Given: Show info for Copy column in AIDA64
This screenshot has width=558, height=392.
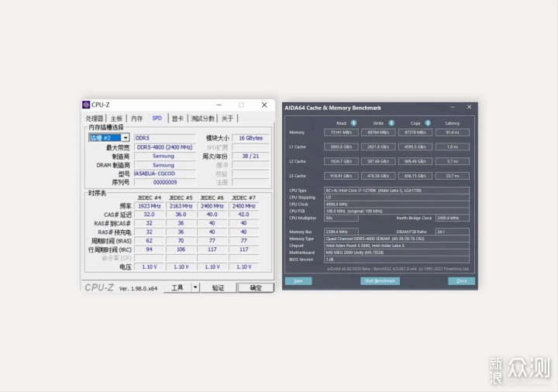Looking at the screenshot, I should (x=428, y=122).
